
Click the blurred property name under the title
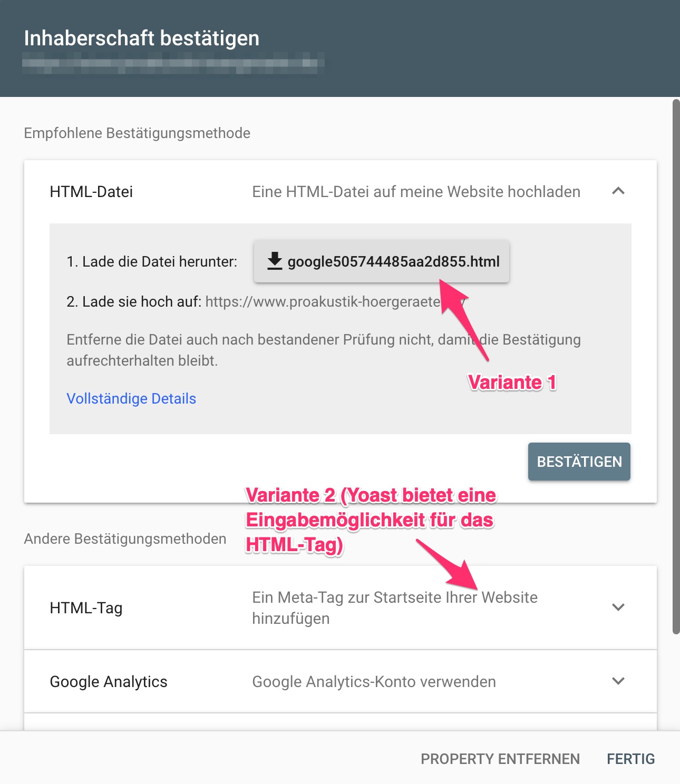click(x=173, y=65)
